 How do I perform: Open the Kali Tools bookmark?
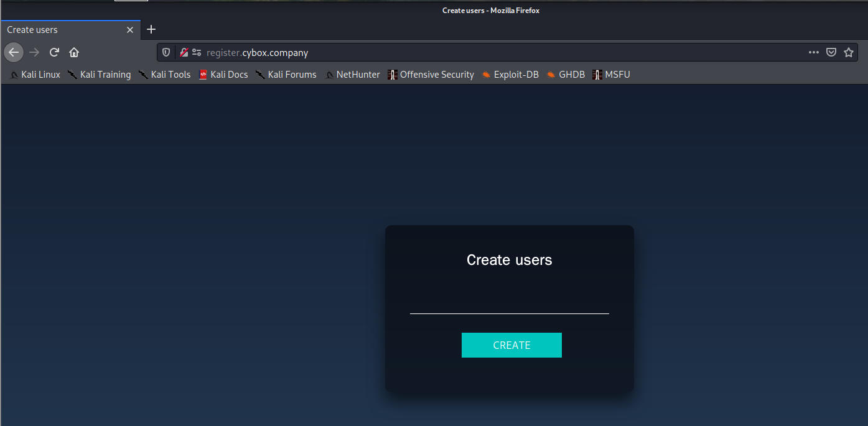click(x=164, y=75)
